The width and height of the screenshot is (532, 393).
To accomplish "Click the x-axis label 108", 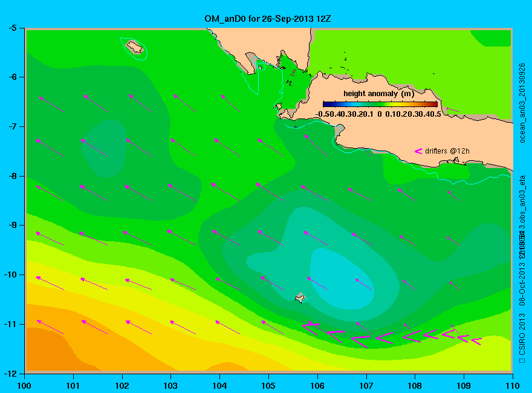I will coord(415,386).
